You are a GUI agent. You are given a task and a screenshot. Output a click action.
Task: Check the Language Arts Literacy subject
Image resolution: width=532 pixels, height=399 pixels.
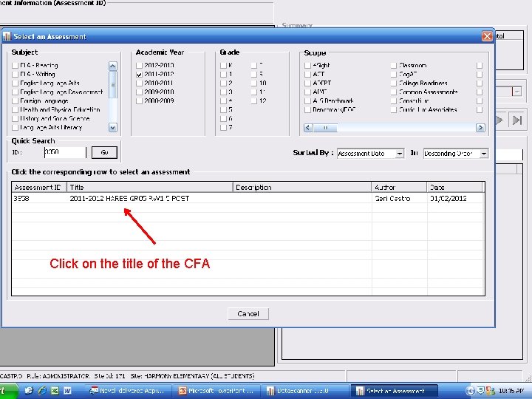point(15,128)
